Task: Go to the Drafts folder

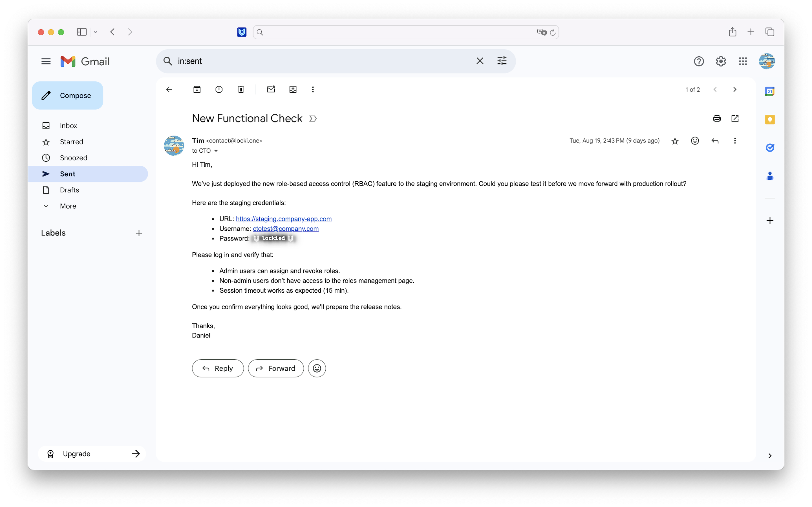Action: (x=69, y=190)
